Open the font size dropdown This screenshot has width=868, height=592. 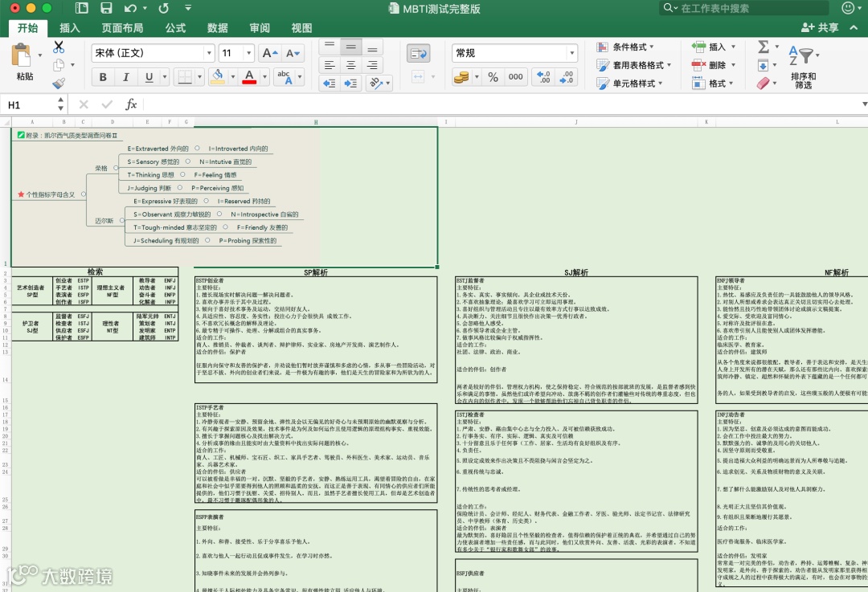point(248,53)
